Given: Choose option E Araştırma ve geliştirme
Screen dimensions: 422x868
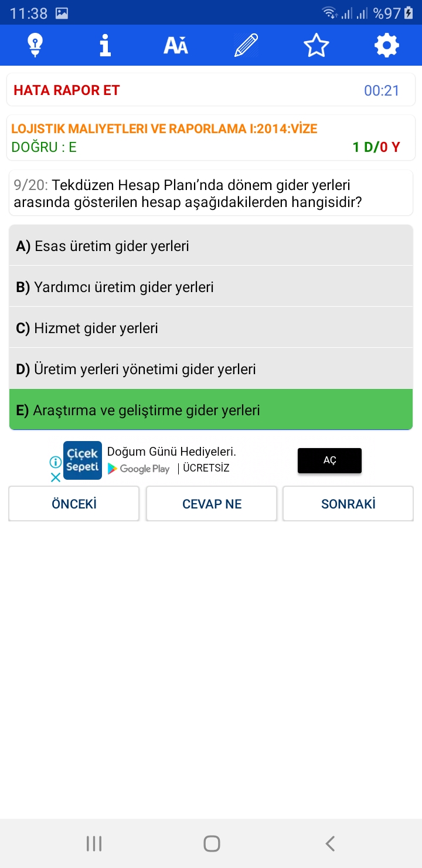Looking at the screenshot, I should 211,409.
